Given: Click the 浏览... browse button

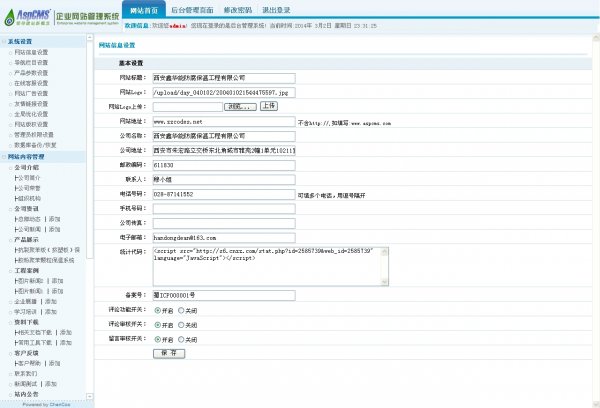Looking at the screenshot, I should [x=240, y=107].
